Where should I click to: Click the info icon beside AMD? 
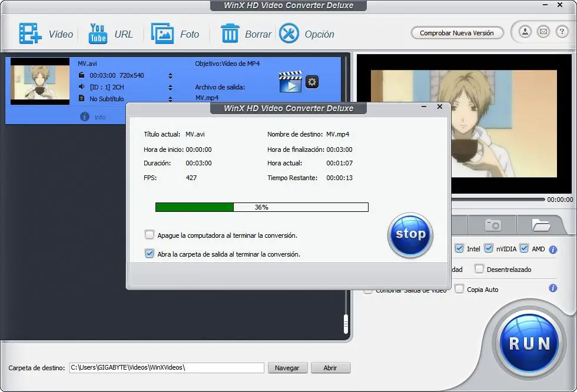coord(553,250)
